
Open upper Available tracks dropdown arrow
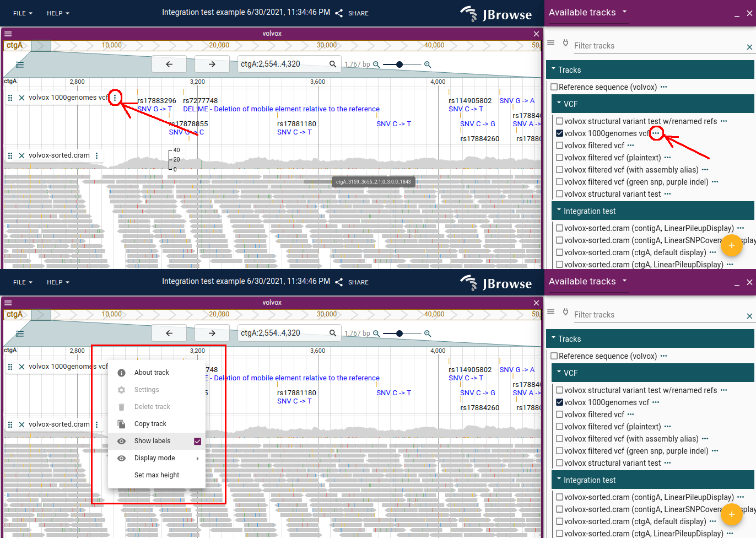(624, 12)
